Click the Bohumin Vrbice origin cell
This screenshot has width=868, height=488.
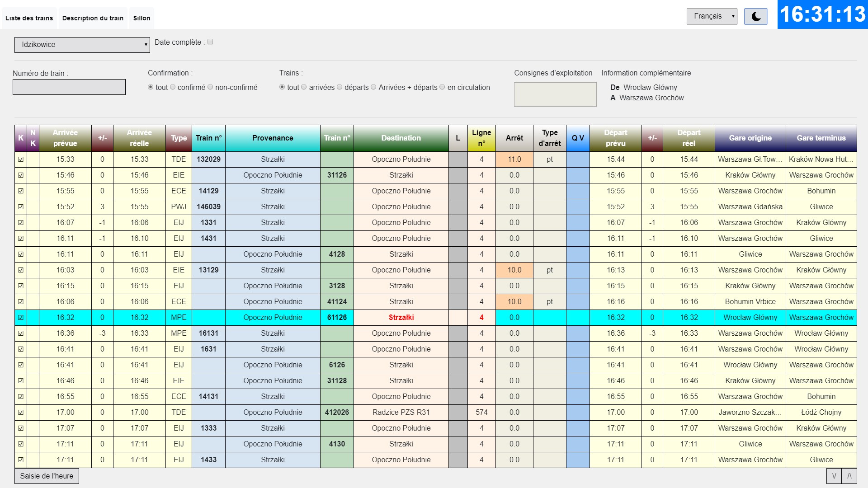(x=750, y=302)
